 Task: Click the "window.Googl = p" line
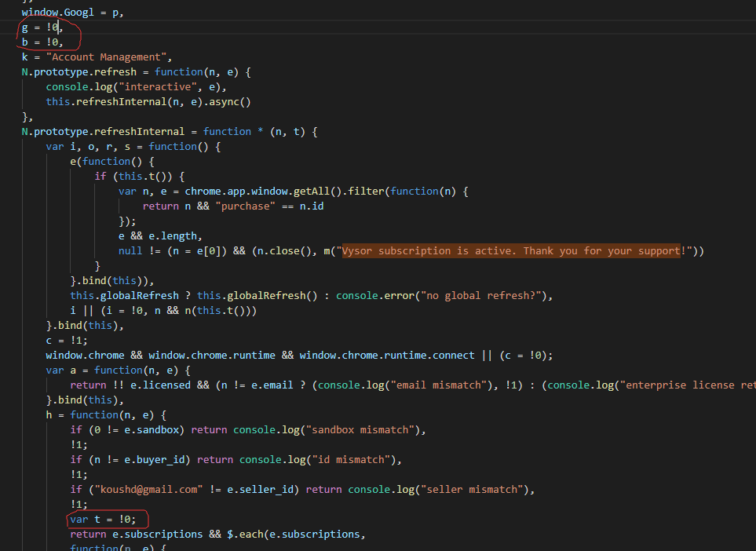72,13
